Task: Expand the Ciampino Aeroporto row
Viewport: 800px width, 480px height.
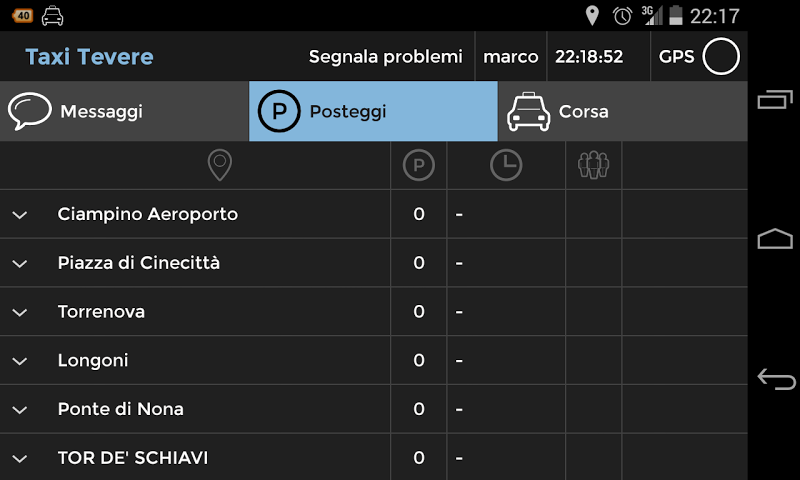Action: (x=19, y=214)
